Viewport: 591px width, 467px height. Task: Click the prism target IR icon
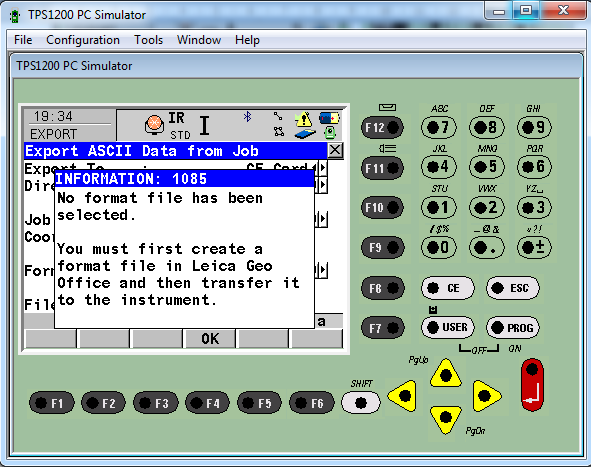pos(154,125)
